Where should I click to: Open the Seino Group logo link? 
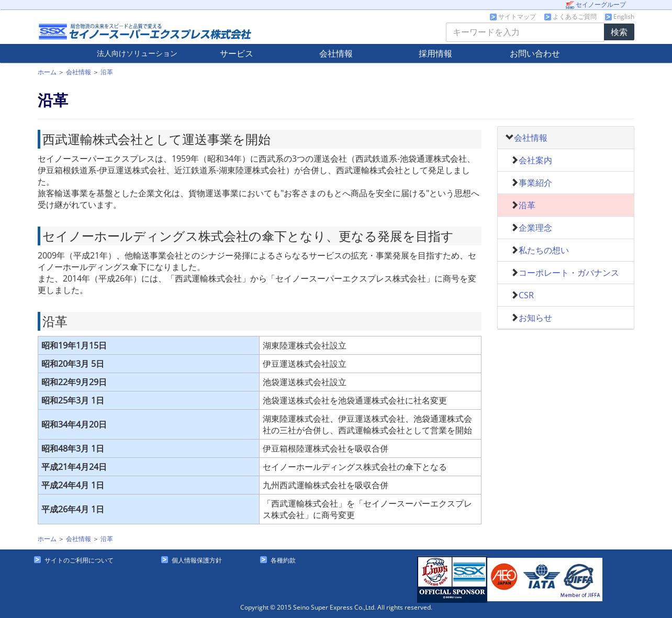point(569,5)
